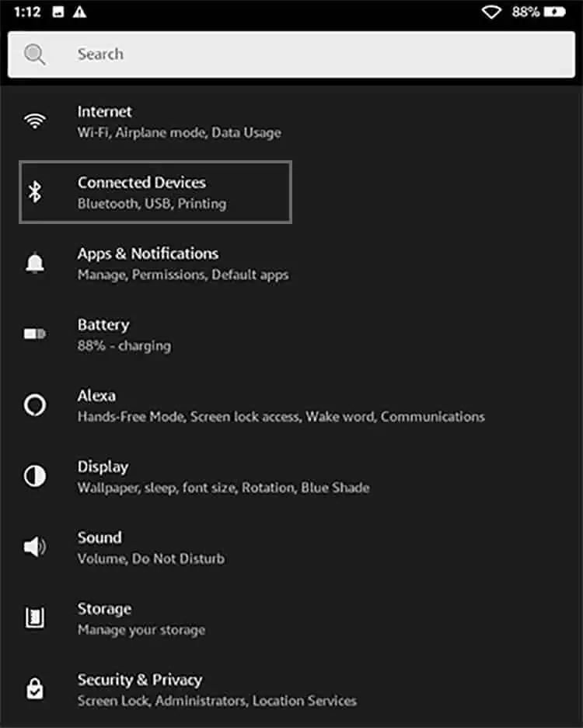Viewport: 583px width, 728px height.
Task: Focus the Search settings field
Action: click(x=291, y=54)
